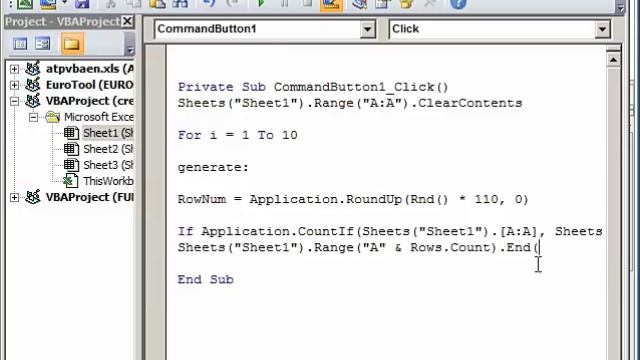640x360 pixels.
Task: Click the line 'Private Sub CommandButton1_Click()'
Action: (x=313, y=87)
